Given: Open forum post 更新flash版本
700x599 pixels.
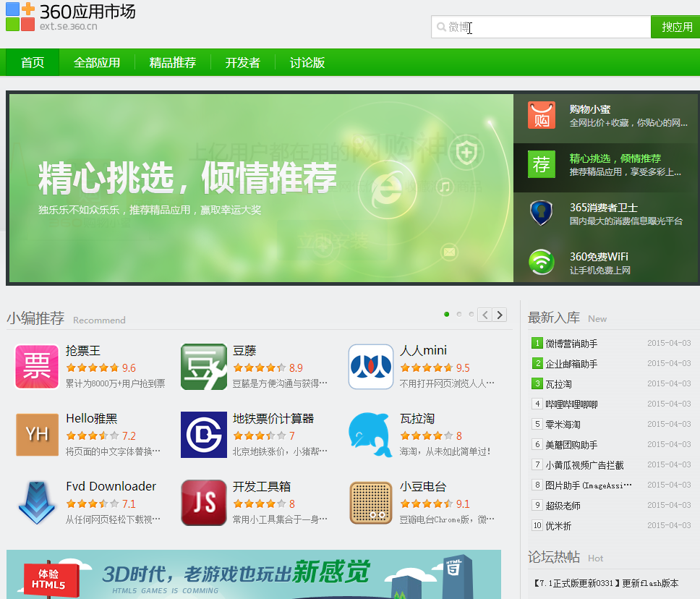Looking at the screenshot, I should pyautogui.click(x=606, y=583).
